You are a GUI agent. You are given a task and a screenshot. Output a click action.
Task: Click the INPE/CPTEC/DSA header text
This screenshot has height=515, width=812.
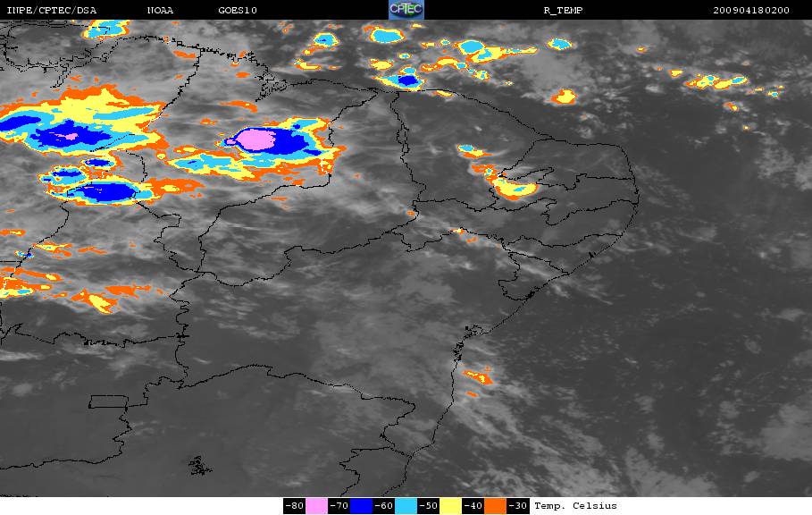click(x=51, y=11)
